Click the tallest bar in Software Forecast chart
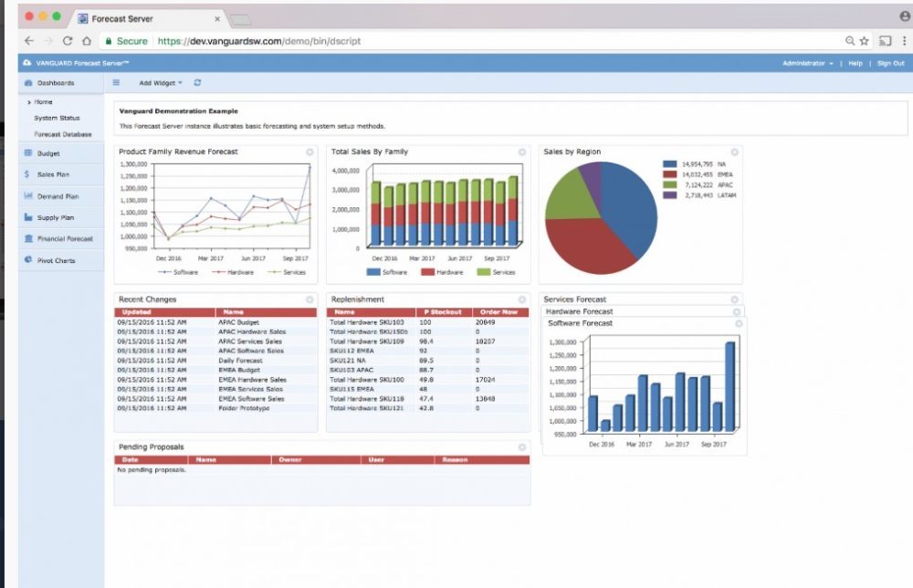Image resolution: width=913 pixels, height=588 pixels. (729, 386)
